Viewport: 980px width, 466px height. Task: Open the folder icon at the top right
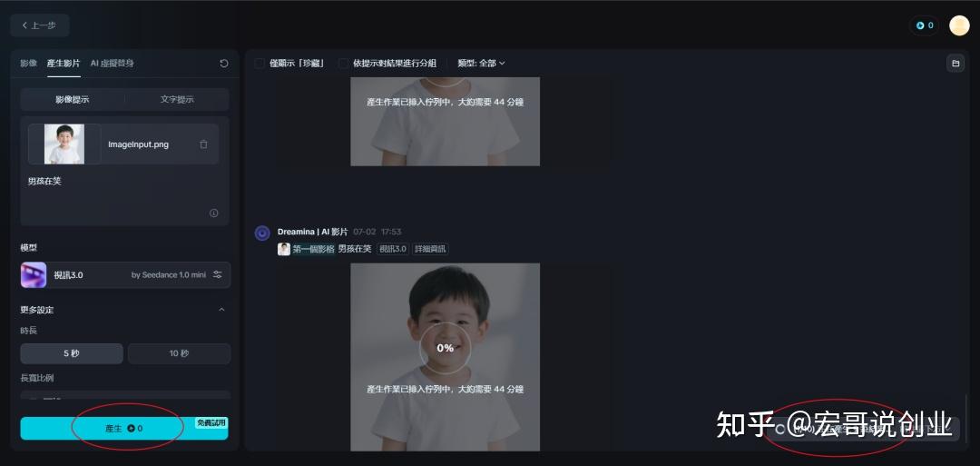coord(955,64)
